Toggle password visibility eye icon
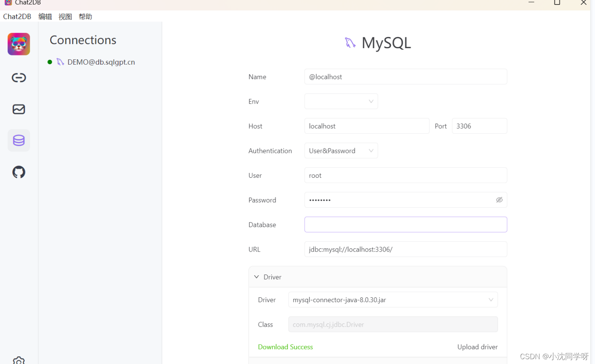This screenshot has width=595, height=364. coord(499,200)
